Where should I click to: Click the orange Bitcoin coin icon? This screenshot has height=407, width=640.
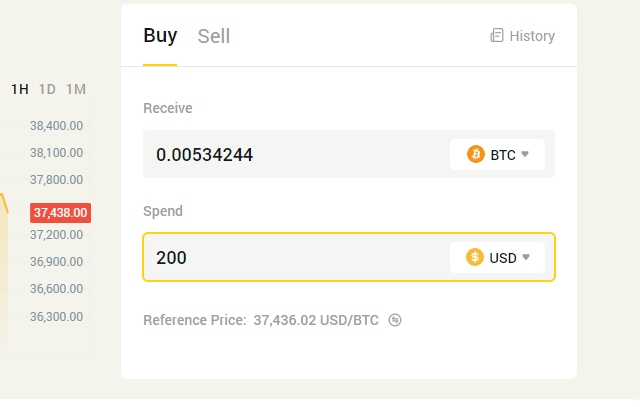(476, 154)
